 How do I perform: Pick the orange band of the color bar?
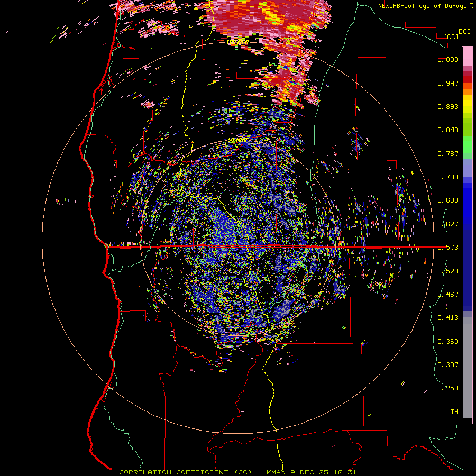(x=467, y=91)
